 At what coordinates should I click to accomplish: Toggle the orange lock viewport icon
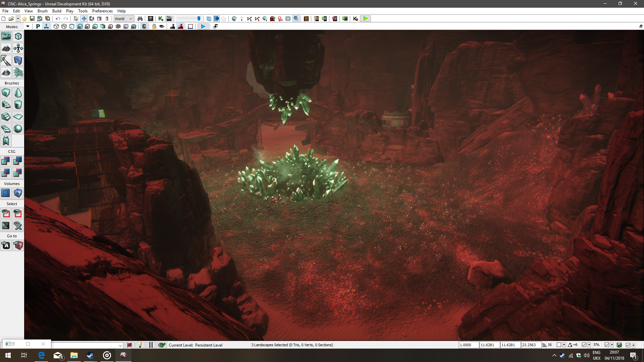[154, 26]
